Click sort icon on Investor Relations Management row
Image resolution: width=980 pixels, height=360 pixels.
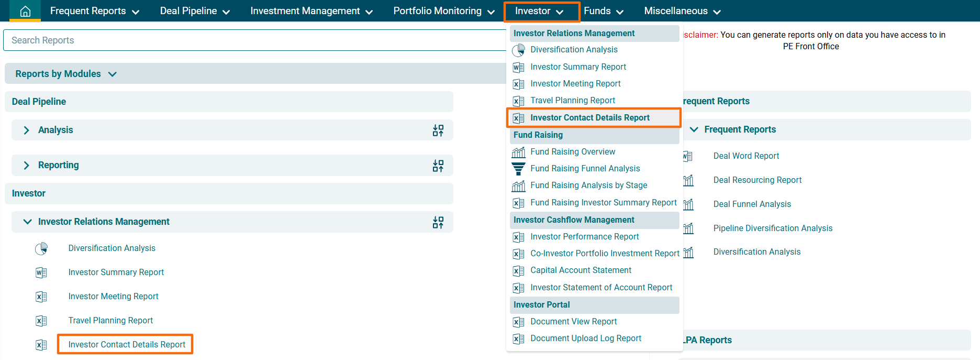(x=438, y=222)
